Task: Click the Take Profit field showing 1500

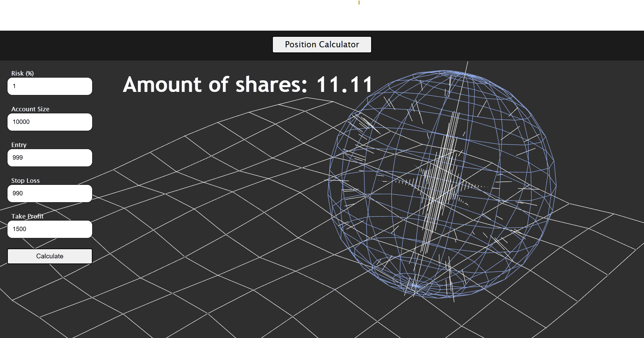Action: pyautogui.click(x=50, y=229)
